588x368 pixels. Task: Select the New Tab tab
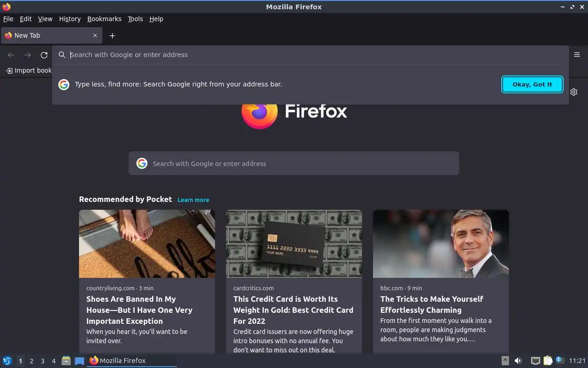51,35
